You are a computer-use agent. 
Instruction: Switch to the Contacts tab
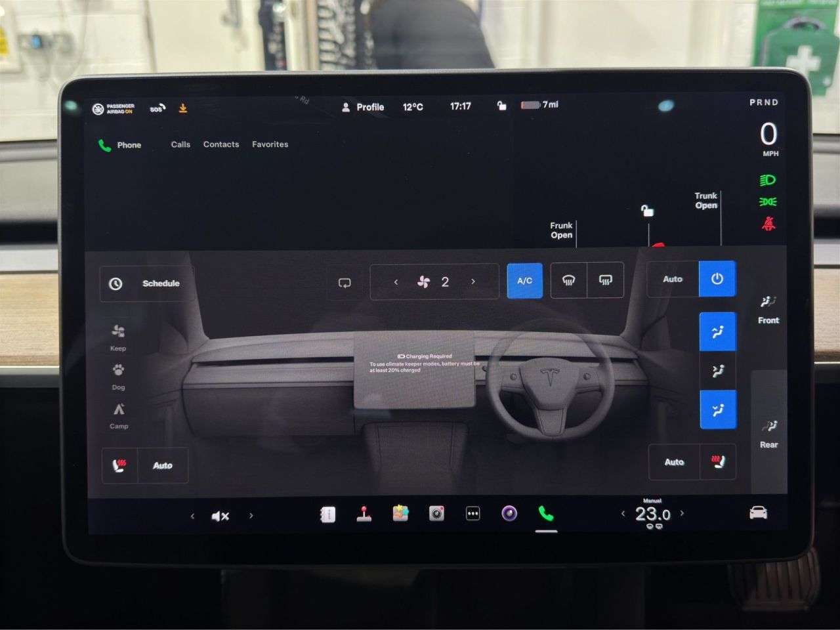click(220, 144)
